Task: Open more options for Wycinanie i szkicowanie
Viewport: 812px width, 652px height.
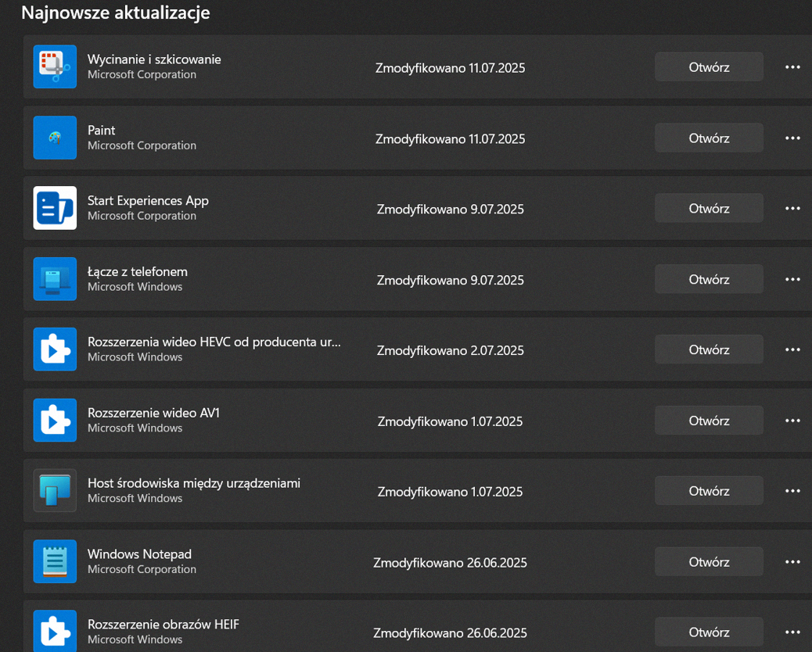Action: click(x=792, y=67)
